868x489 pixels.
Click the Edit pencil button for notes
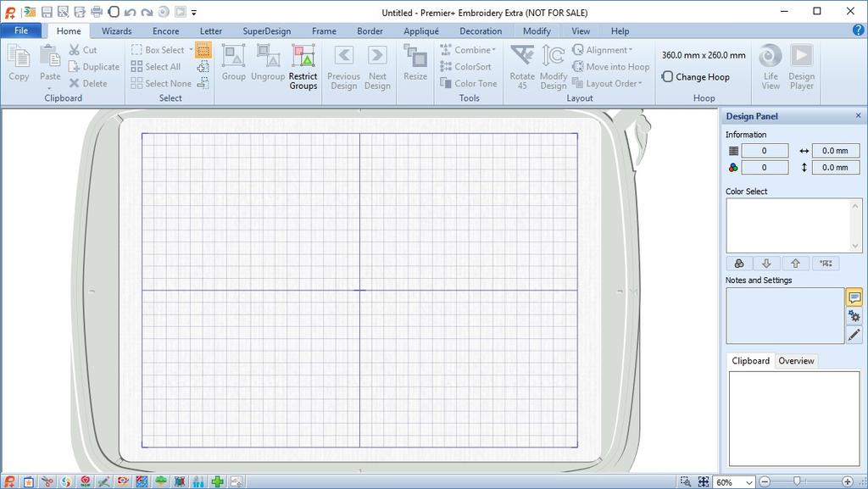point(854,335)
